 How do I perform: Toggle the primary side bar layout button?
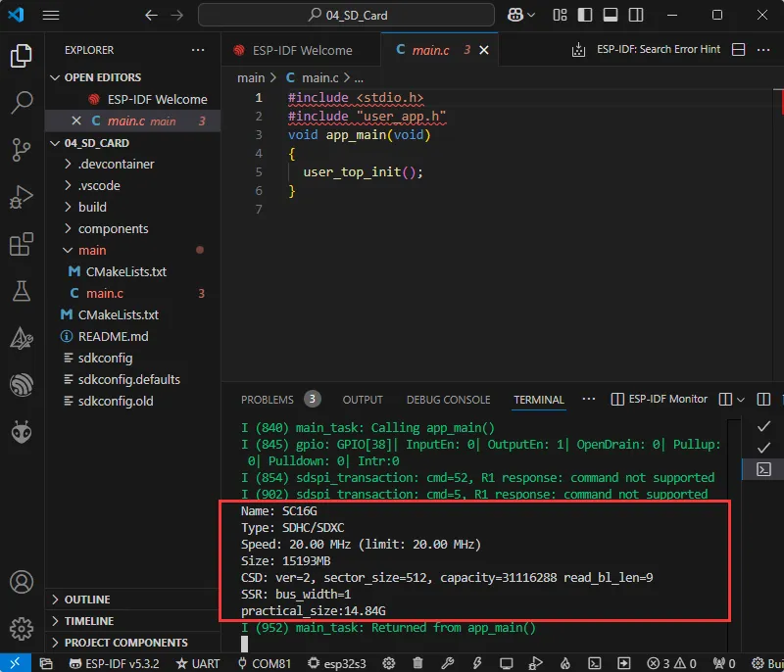coord(587,16)
